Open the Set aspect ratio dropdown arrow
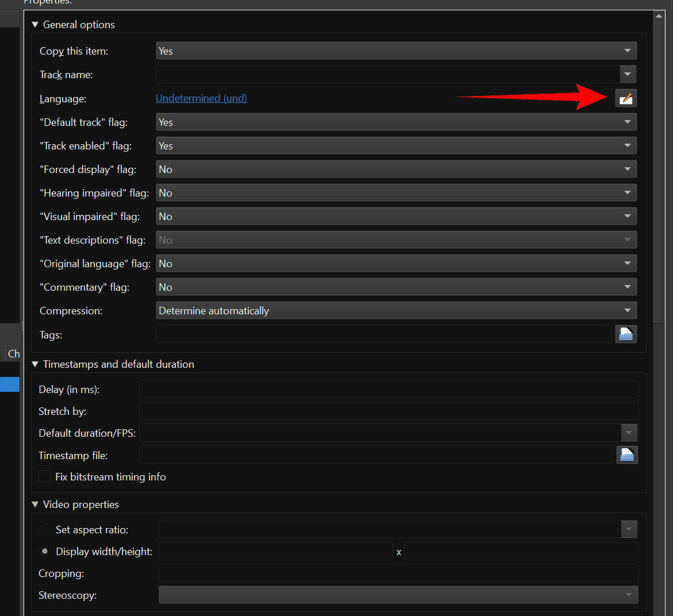 [629, 529]
